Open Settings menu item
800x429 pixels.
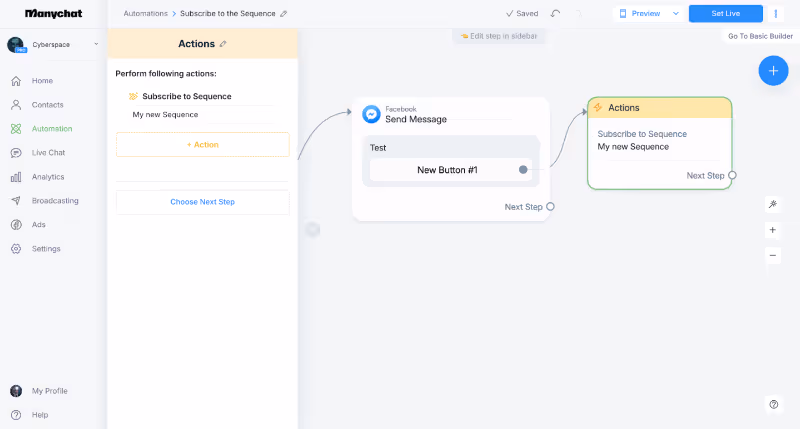(x=46, y=248)
